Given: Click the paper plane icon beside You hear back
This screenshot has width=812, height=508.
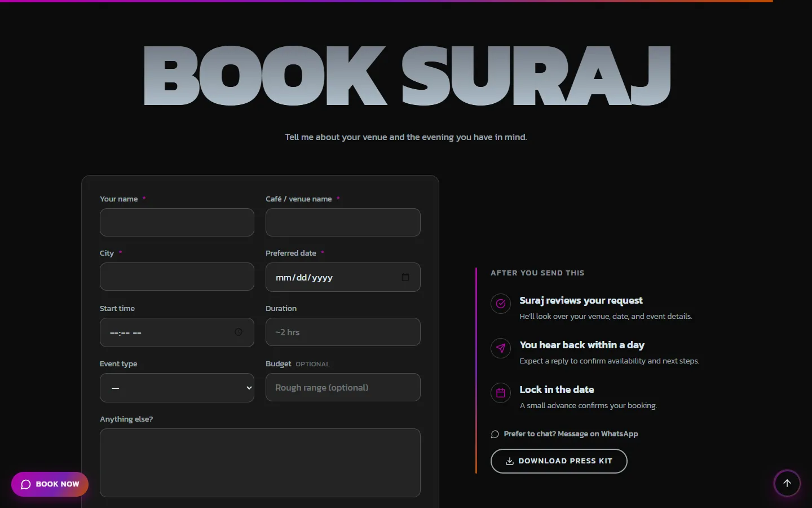Looking at the screenshot, I should coord(501,348).
